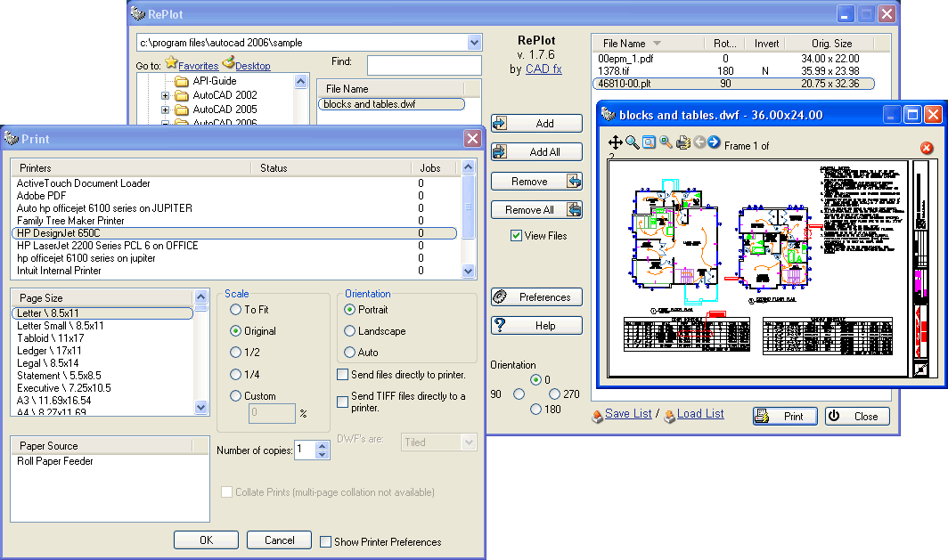948x560 pixels.
Task: Click the Add All button
Action: click(x=536, y=151)
